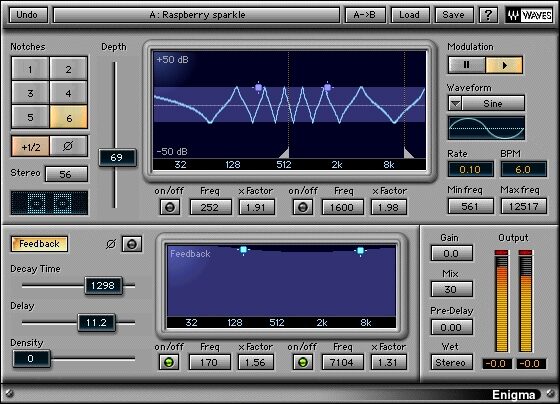Click the Max freq value 12517

click(x=524, y=206)
